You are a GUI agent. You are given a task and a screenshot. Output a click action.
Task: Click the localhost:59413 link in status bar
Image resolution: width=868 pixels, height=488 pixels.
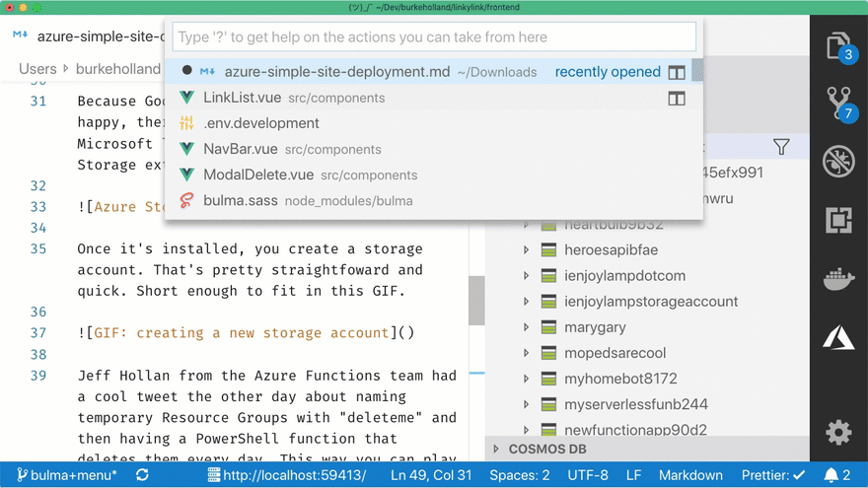(x=287, y=475)
